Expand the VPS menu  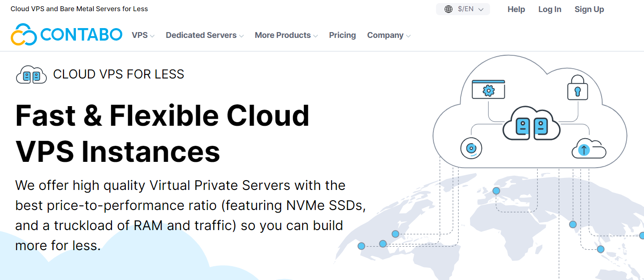point(143,35)
